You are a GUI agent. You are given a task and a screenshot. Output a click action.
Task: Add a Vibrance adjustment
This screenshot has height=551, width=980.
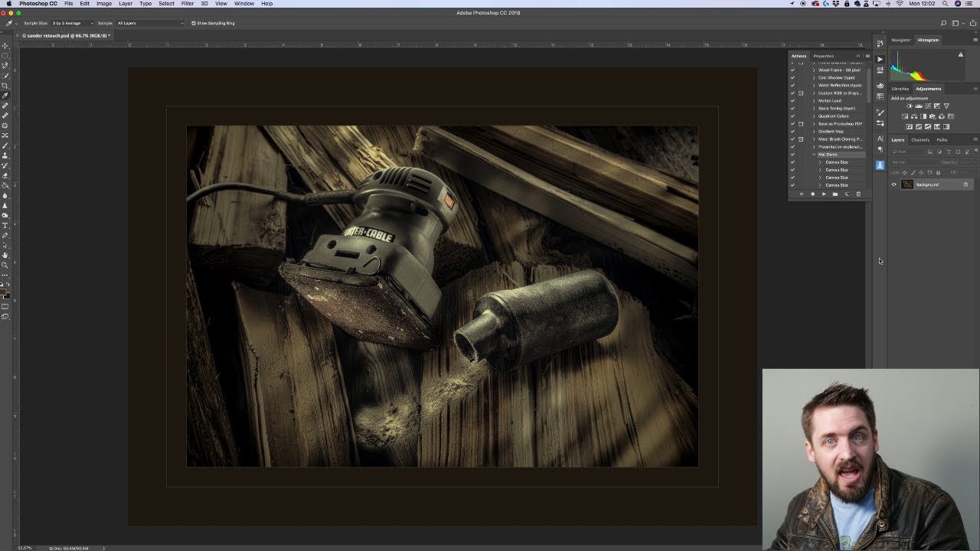pyautogui.click(x=946, y=106)
